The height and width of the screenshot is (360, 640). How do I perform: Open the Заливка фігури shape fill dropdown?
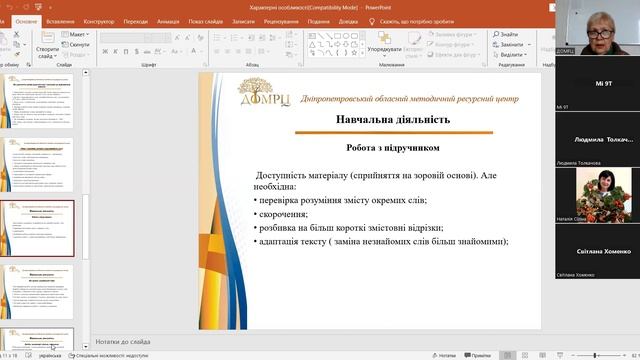pos(452,34)
